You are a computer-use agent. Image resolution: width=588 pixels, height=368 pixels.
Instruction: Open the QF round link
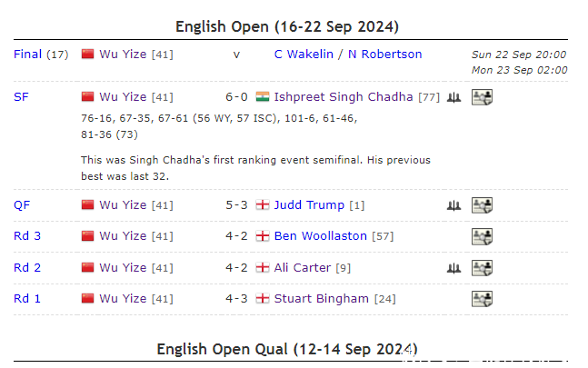(22, 205)
